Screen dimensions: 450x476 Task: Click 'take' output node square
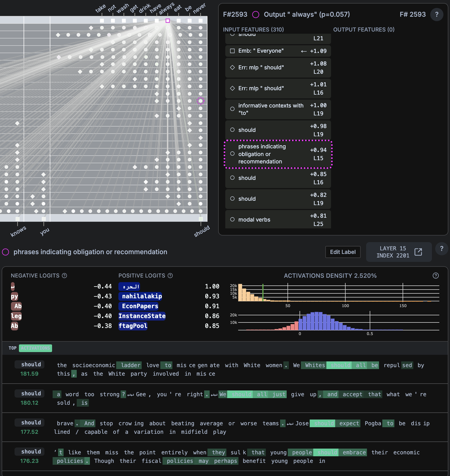pyautogui.click(x=102, y=21)
